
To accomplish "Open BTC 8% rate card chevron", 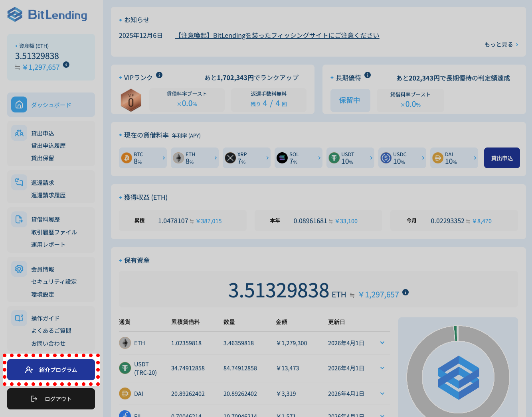I will [164, 158].
